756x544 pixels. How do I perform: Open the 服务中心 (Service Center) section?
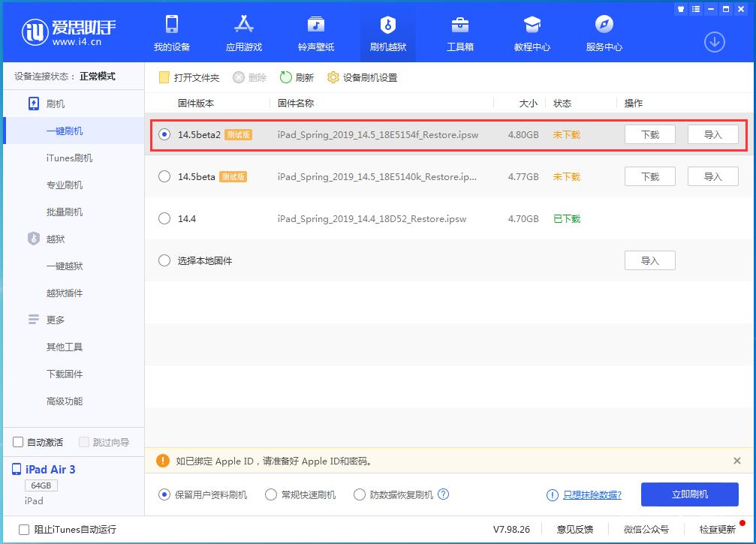coord(604,32)
